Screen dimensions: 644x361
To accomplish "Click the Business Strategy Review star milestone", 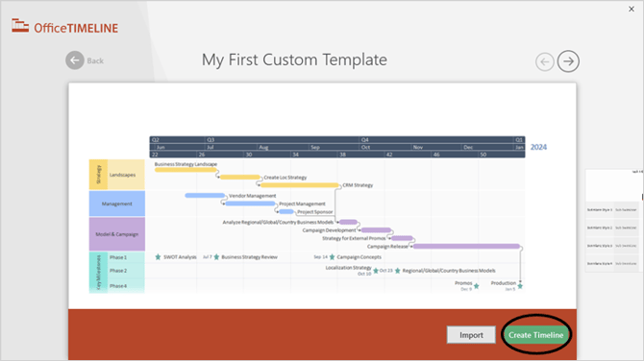I will (x=216, y=257).
